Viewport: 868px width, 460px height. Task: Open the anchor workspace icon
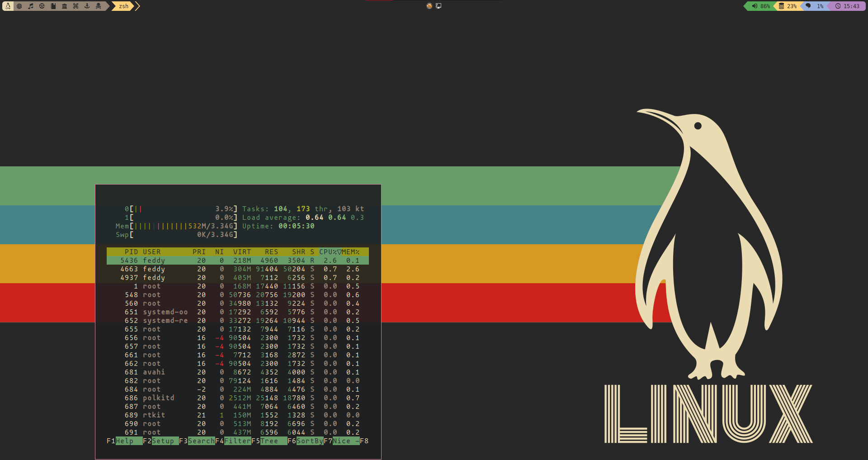87,6
